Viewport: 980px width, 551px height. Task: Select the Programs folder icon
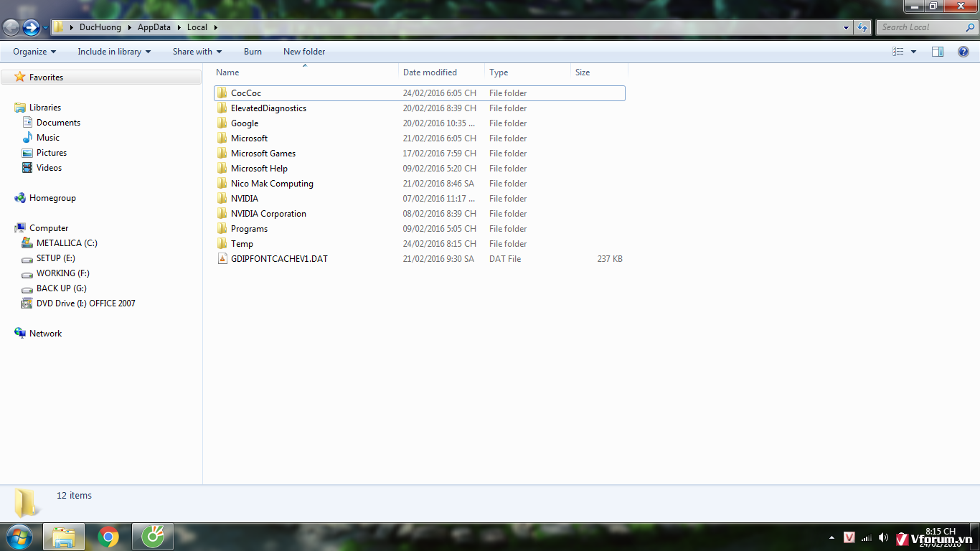point(222,229)
